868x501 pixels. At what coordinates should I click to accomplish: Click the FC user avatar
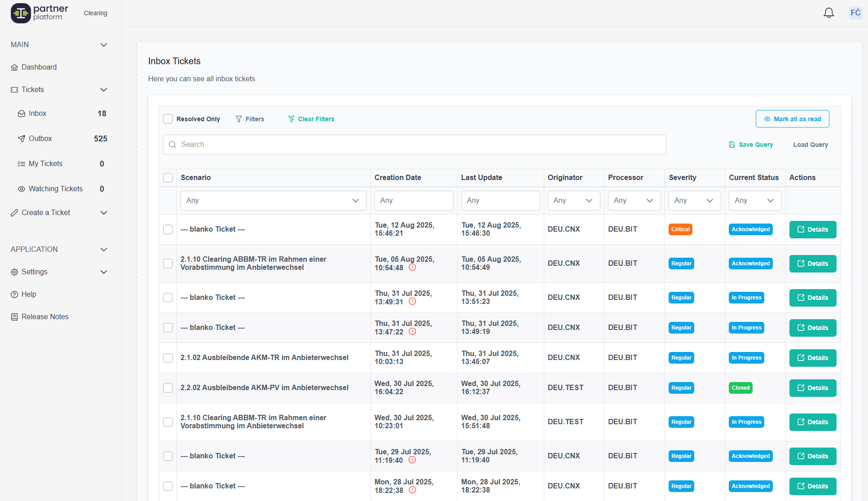(855, 13)
